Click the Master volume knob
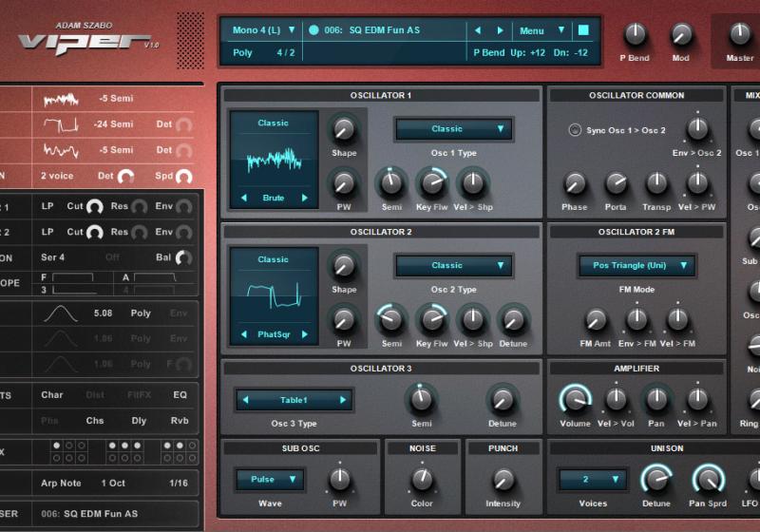The height and width of the screenshot is (532, 760). [740, 35]
